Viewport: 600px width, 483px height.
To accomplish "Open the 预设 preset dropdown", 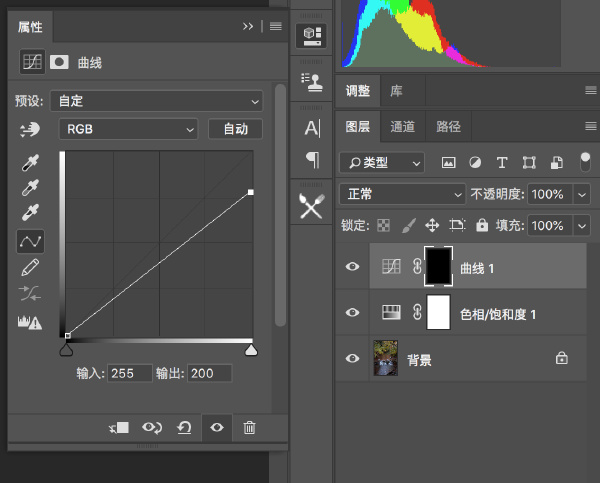I will (x=155, y=101).
